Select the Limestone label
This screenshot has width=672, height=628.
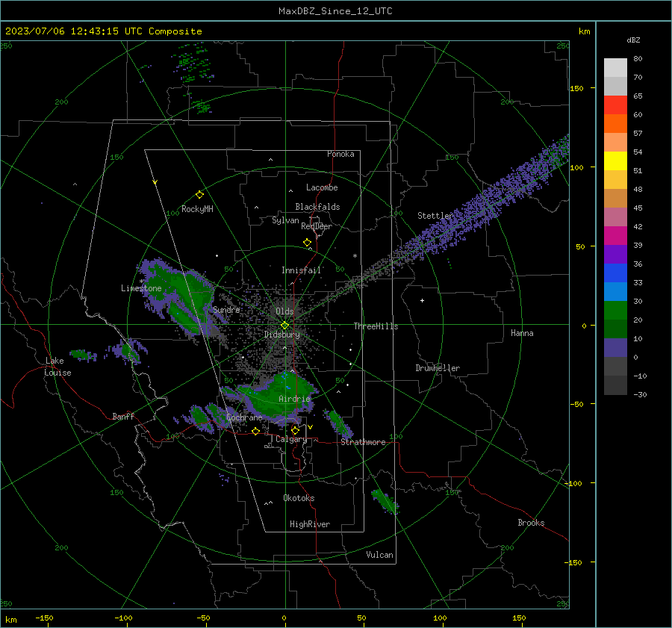click(x=141, y=288)
